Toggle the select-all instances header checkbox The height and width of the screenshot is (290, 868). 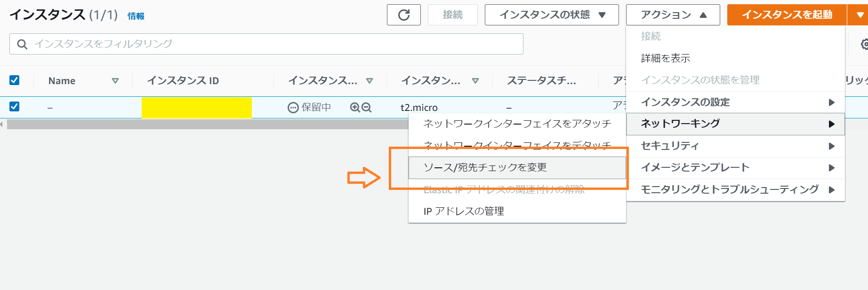pyautogui.click(x=15, y=80)
